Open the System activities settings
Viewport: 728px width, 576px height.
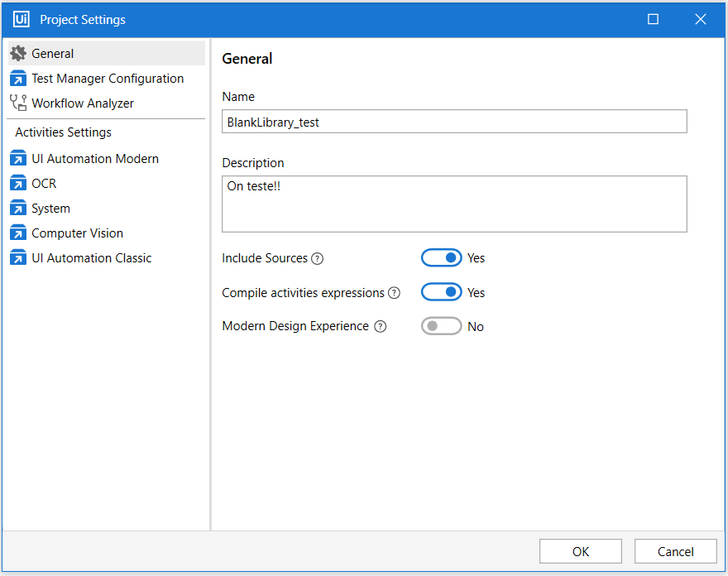(50, 209)
